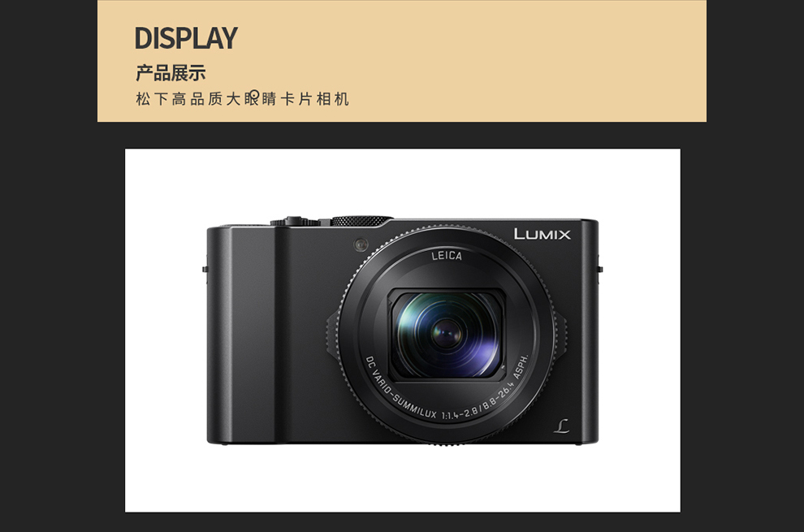
Task: Click the center of the lens glass
Action: (x=446, y=335)
